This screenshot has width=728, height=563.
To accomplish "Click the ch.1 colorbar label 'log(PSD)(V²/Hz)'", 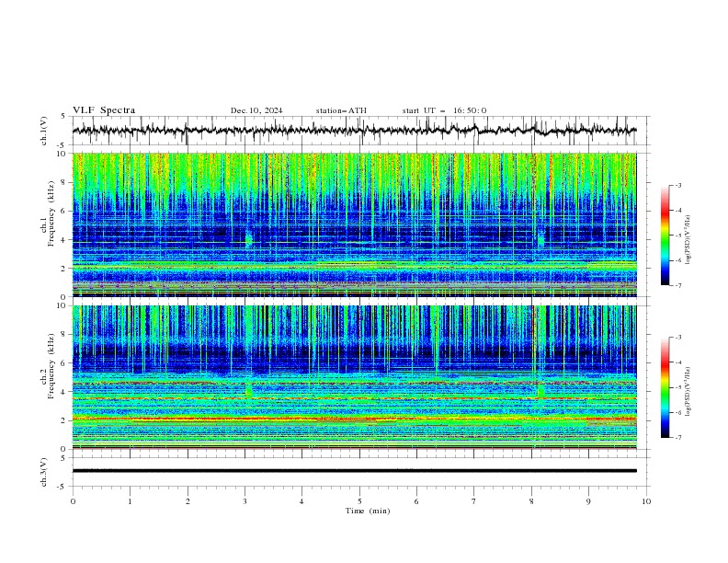I will [688, 240].
